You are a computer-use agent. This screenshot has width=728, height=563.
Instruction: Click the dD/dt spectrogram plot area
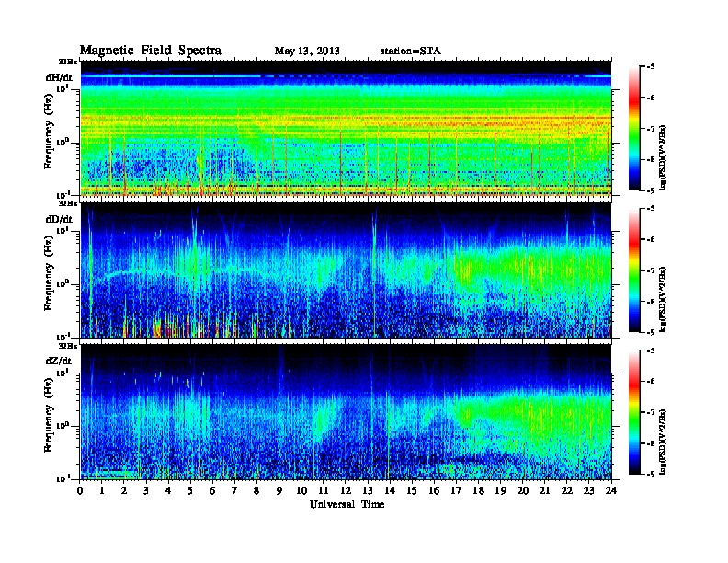346,270
